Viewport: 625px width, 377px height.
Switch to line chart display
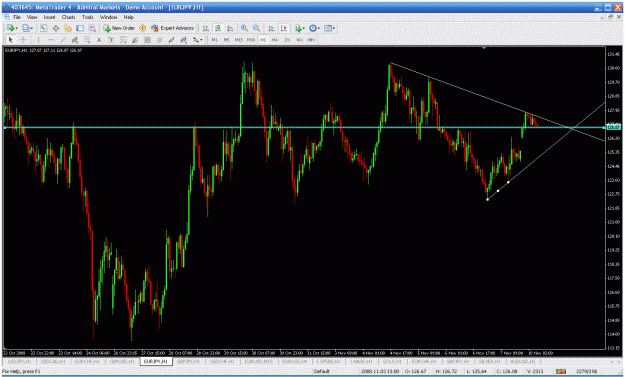coord(230,28)
